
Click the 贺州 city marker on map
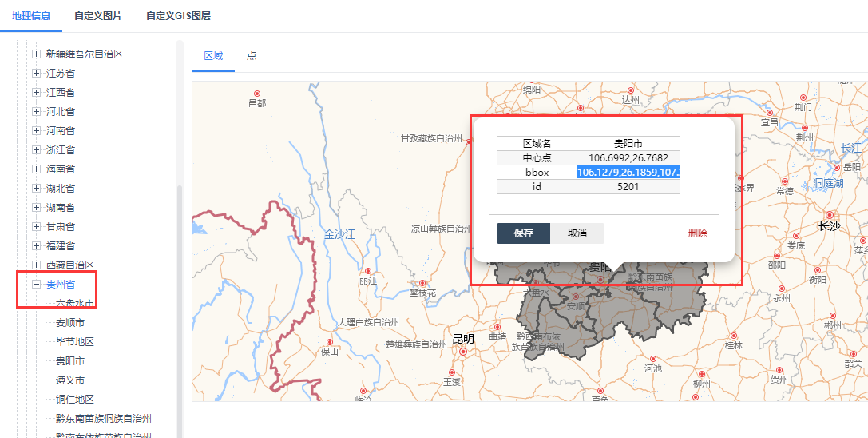click(x=779, y=370)
